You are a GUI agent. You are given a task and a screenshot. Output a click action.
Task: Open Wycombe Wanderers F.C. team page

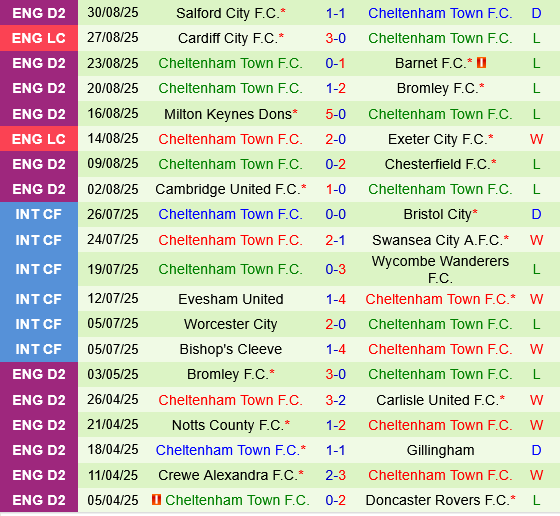[x=440, y=269]
